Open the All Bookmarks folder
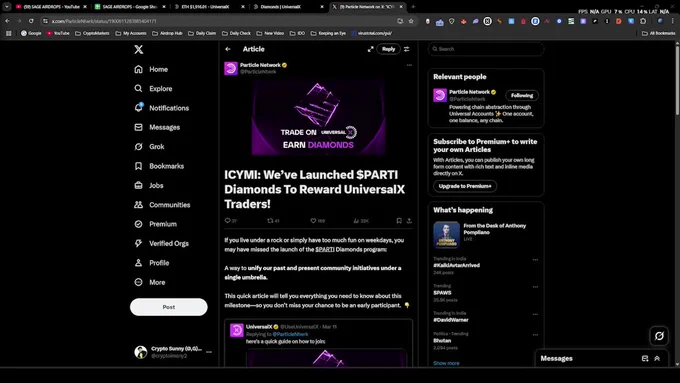The width and height of the screenshot is (680, 383). click(x=658, y=33)
